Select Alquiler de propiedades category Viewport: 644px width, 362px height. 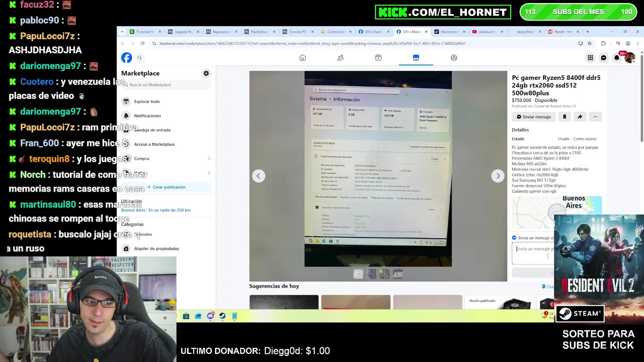point(166,248)
